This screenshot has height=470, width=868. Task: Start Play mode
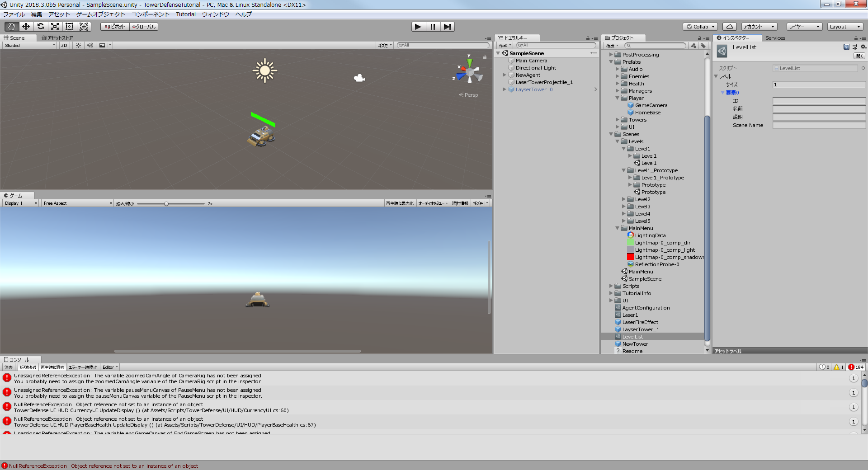[418, 27]
